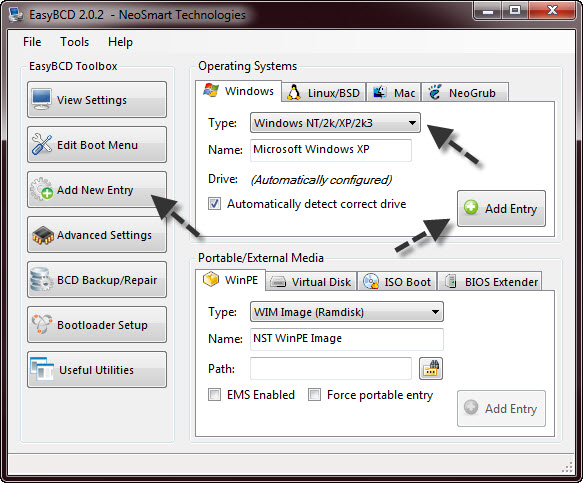Select the WinPE tab
Screen dimensions: 583x483
click(x=230, y=280)
